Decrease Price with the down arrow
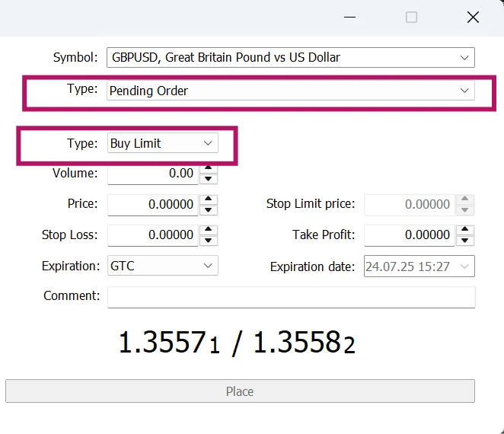This screenshot has width=504, height=434. 209,210
